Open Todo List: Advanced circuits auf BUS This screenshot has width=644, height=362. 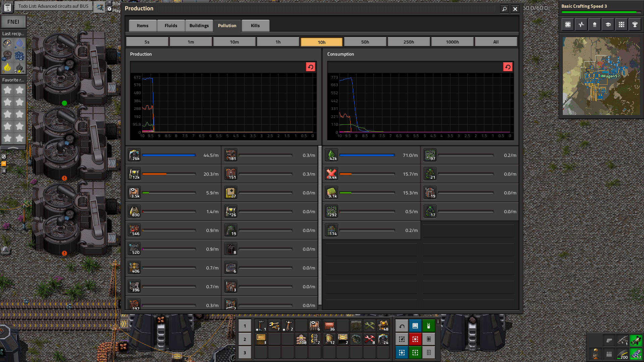coord(53,6)
